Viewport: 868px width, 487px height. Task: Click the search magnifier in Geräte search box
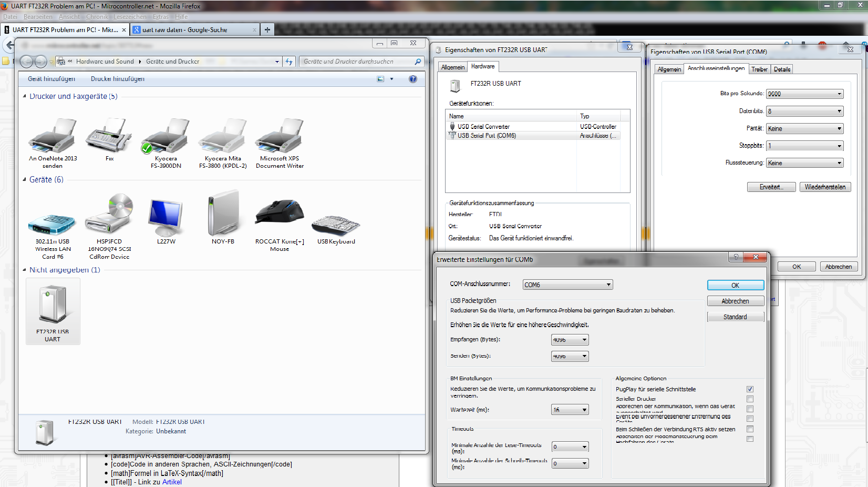pos(418,62)
